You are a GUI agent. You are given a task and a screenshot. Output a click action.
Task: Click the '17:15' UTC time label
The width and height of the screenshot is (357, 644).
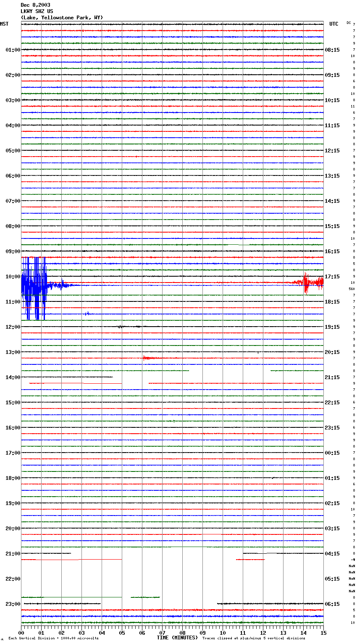tap(332, 277)
